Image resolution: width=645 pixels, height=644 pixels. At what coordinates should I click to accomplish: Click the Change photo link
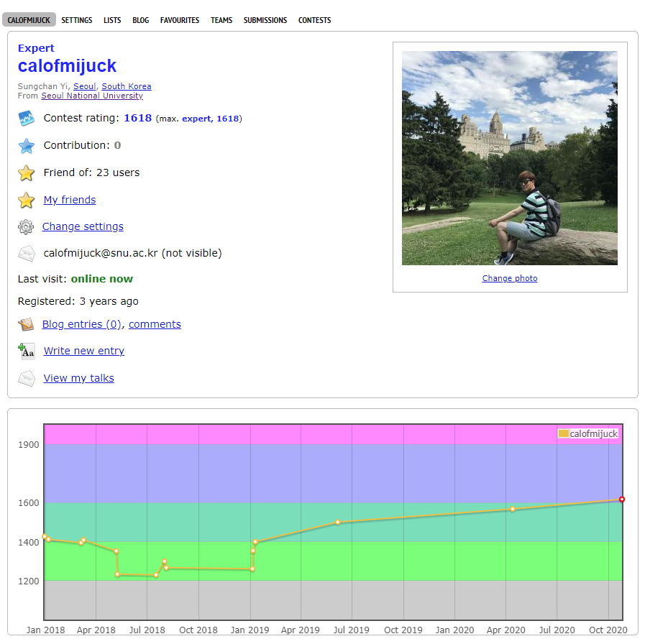(510, 278)
